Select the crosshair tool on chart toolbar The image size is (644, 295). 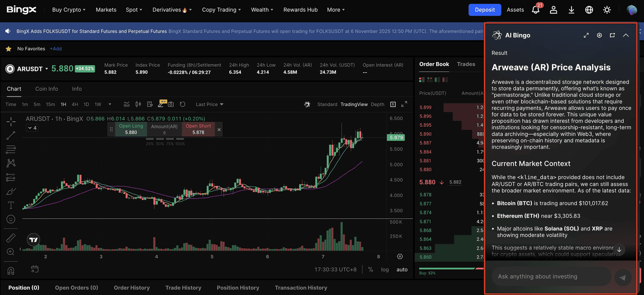pos(11,121)
